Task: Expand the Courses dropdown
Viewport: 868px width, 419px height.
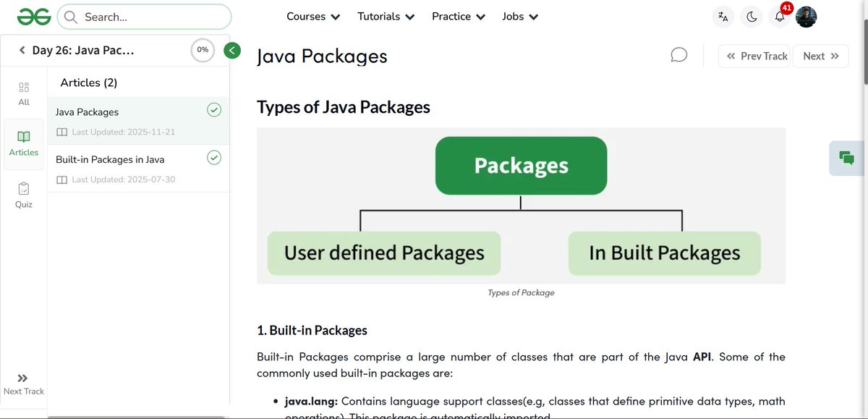Action: (312, 16)
